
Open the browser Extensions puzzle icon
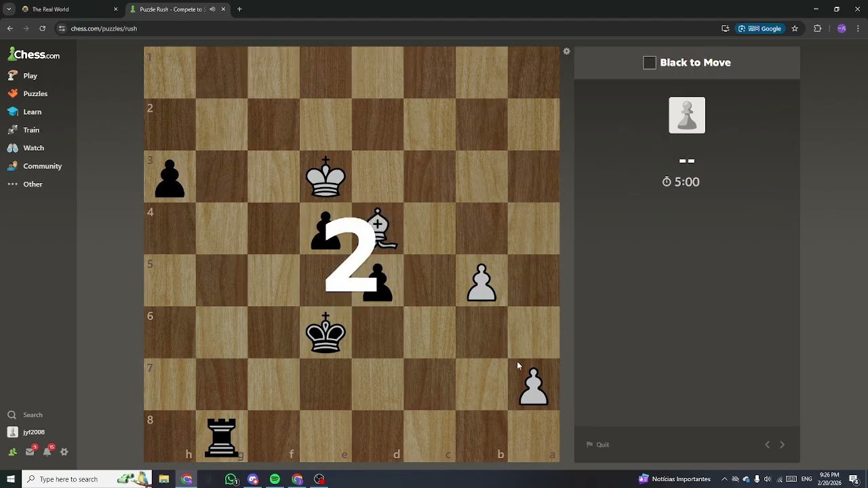pyautogui.click(x=817, y=28)
